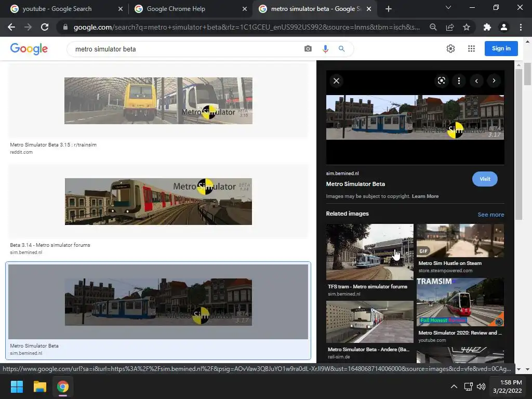Click the Visit button
Screen dimensions: 532x399
click(485, 179)
